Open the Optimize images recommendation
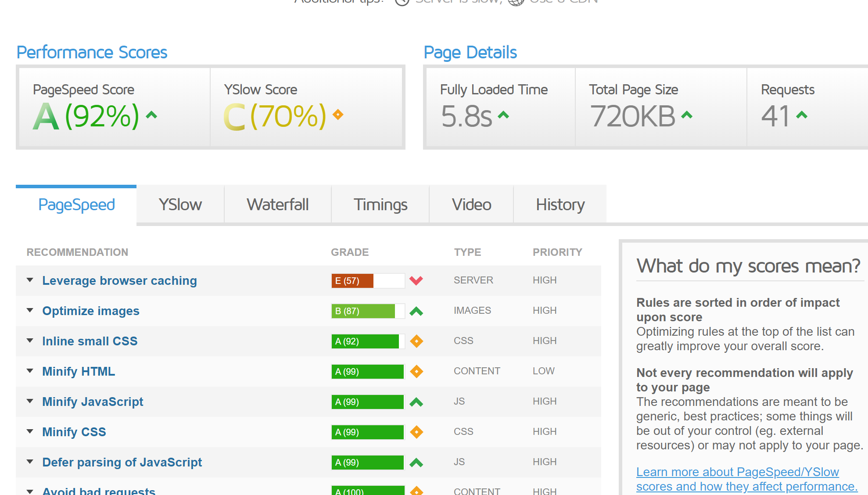 91,311
